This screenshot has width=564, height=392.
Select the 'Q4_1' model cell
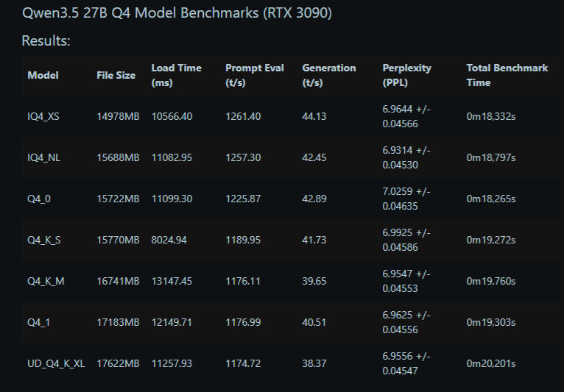click(x=38, y=322)
